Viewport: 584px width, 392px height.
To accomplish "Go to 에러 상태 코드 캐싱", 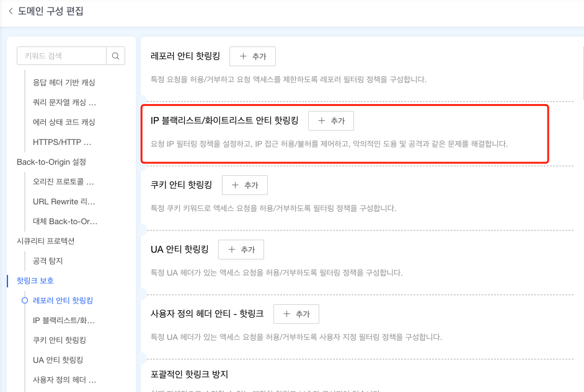I will [64, 122].
